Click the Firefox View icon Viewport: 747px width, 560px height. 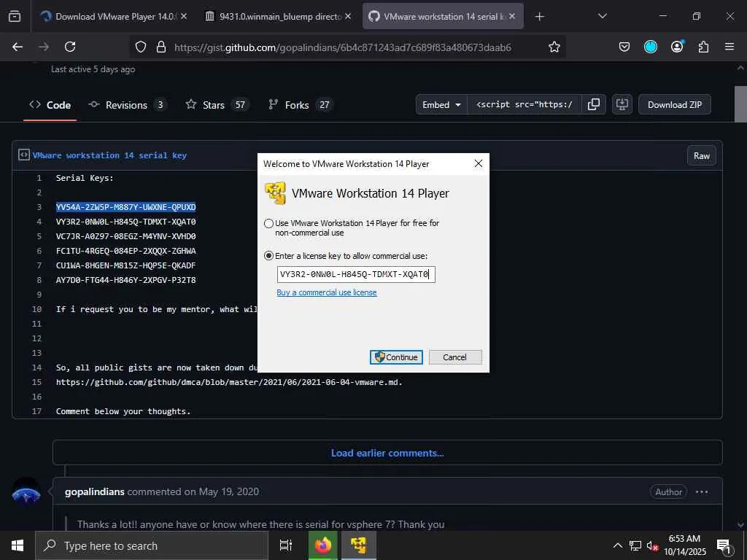[15, 16]
